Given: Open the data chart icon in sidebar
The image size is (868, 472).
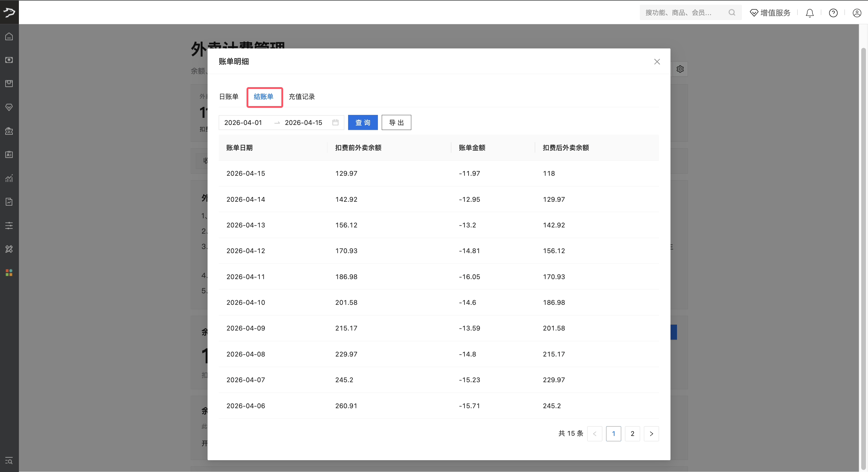Looking at the screenshot, I should [9, 178].
